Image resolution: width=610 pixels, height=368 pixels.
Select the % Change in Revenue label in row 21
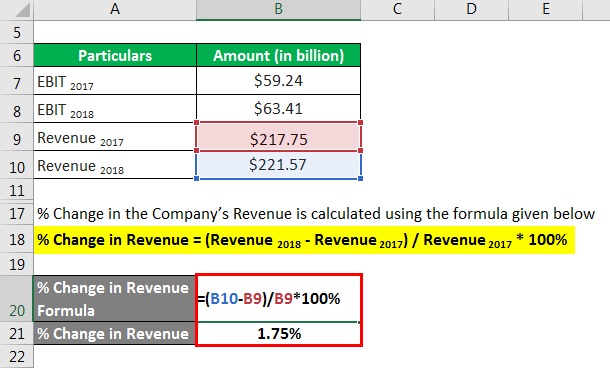tap(115, 333)
